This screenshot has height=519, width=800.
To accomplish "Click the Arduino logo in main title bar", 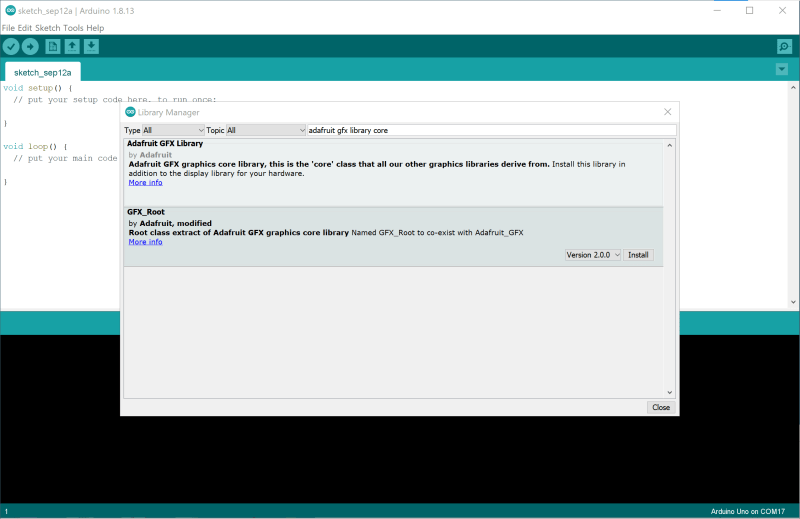I will [x=10, y=10].
